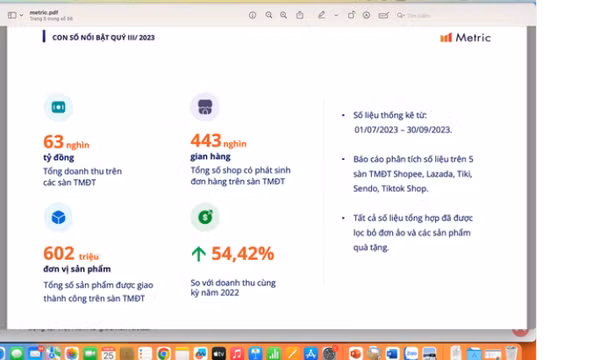Click the 'Tổng doanh thu trên' description line
This screenshot has width=600, height=360.
coord(82,171)
